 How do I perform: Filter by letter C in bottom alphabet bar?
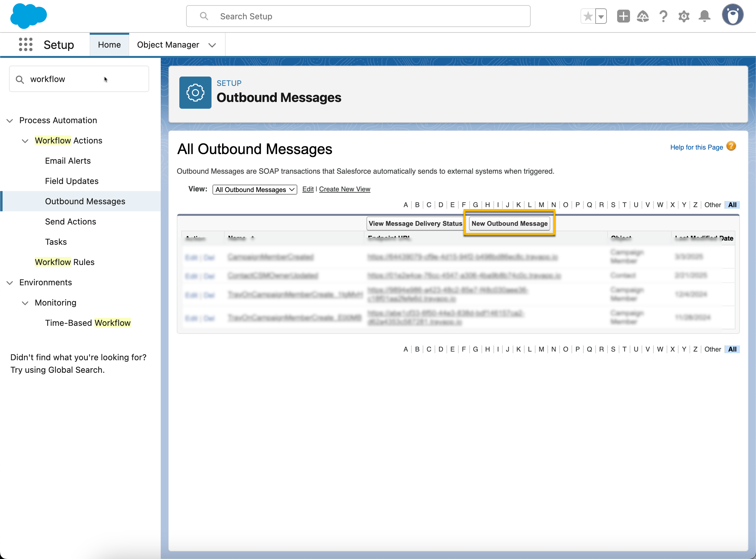coord(429,349)
